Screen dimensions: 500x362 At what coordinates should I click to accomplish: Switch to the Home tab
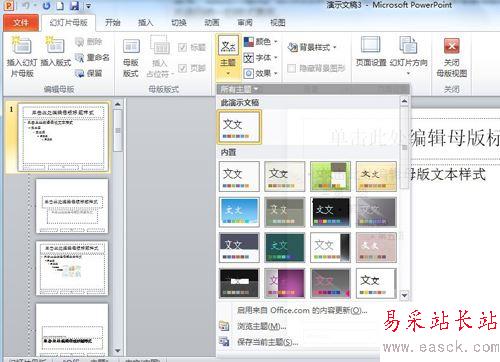(x=113, y=23)
